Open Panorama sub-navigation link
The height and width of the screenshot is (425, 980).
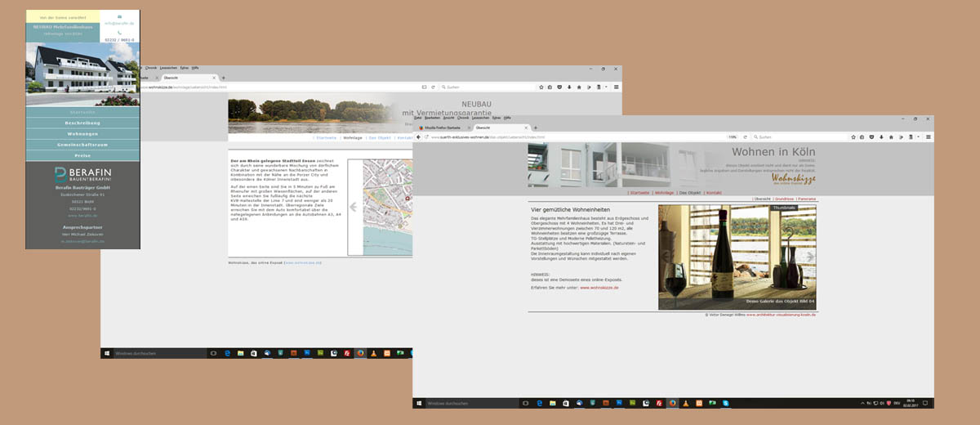[807, 199]
